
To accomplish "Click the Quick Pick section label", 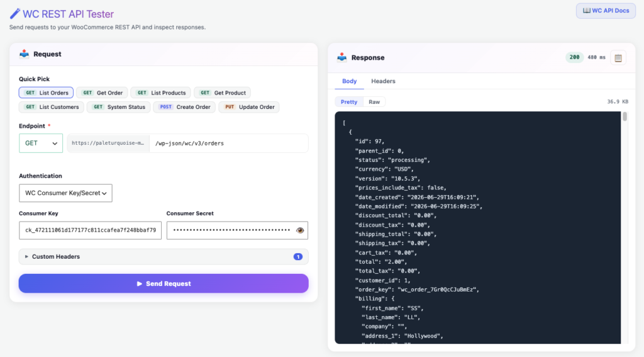I will point(34,79).
